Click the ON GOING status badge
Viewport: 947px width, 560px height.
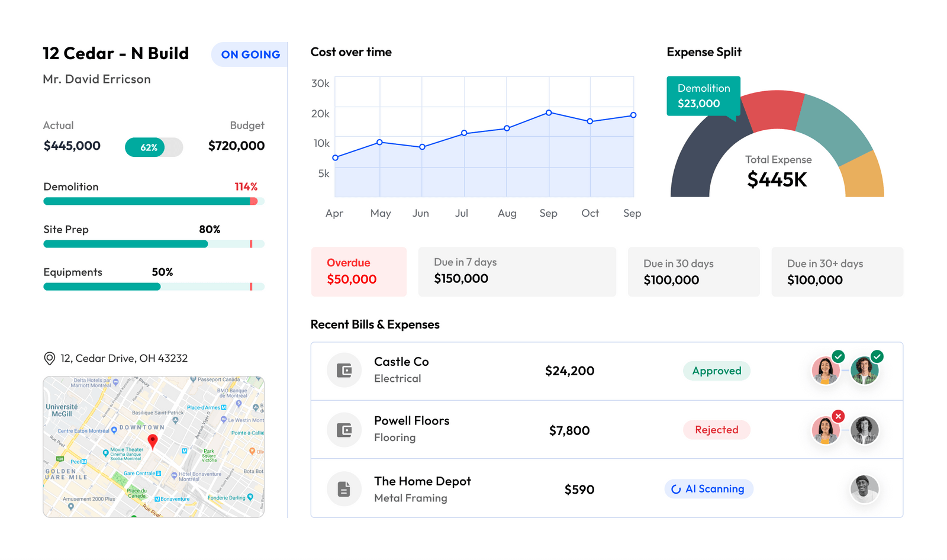(249, 54)
